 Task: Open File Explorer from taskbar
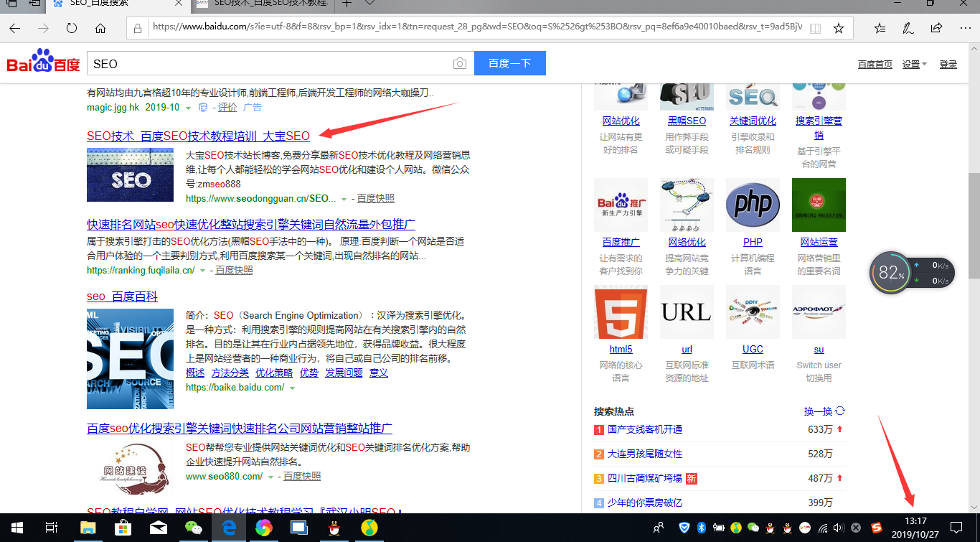88,528
